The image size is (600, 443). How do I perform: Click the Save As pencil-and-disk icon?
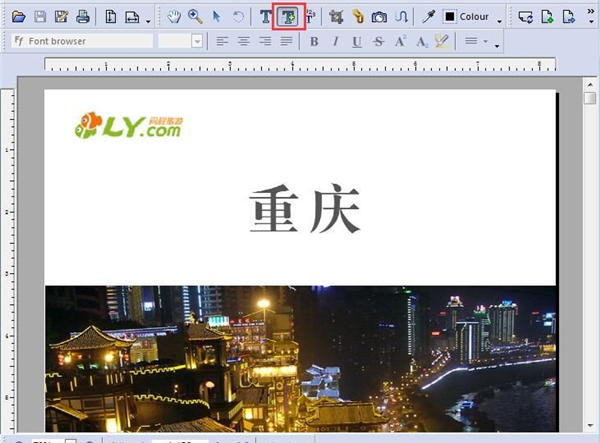[61, 17]
